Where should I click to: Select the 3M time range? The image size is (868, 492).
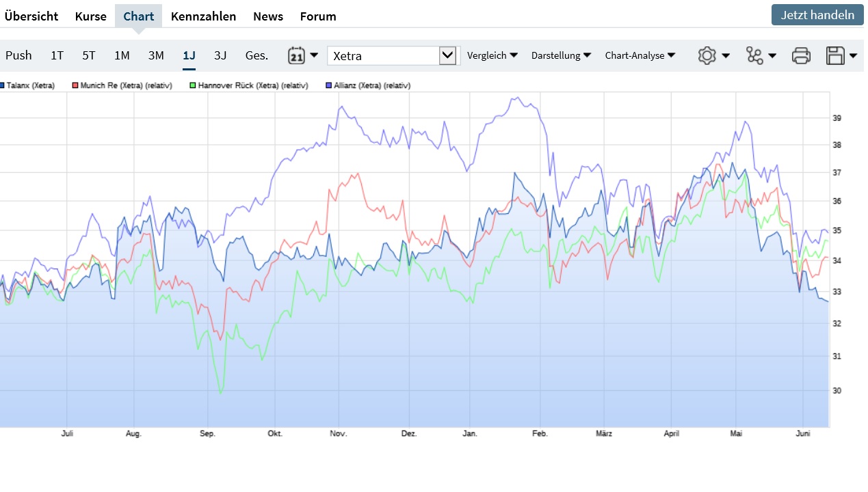156,55
